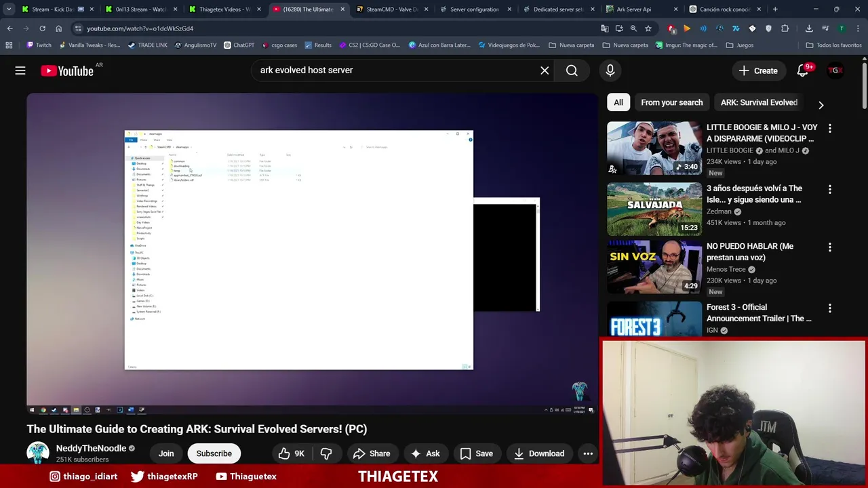Screen dimensions: 868x488
Task: Open the csgo cases bookmark
Action: (279, 45)
